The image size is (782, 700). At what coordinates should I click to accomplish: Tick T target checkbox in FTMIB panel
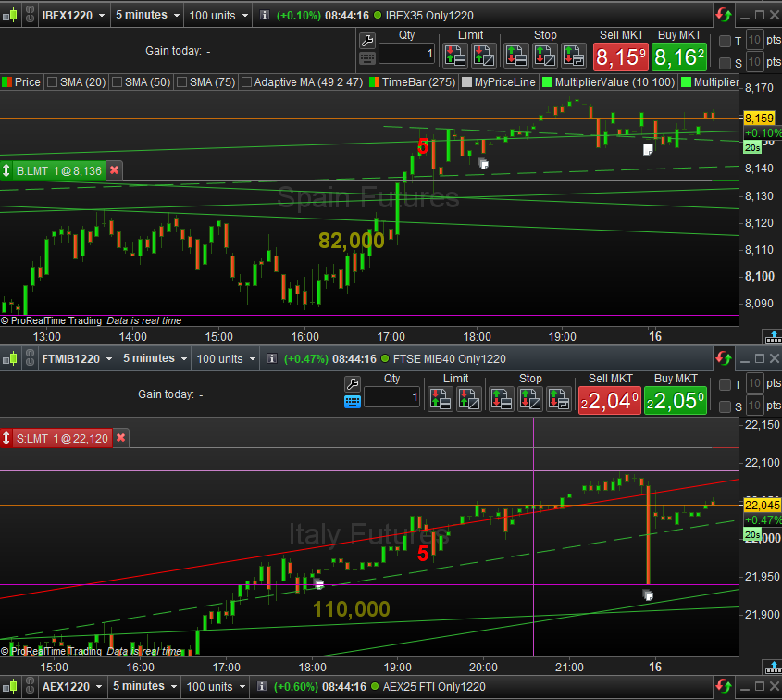tap(726, 384)
